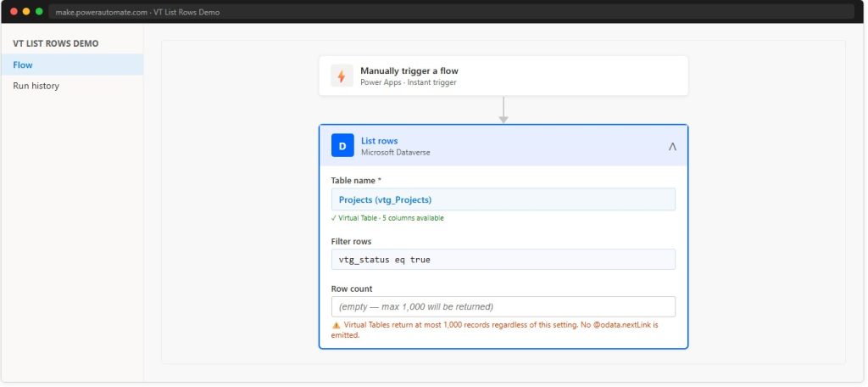Click the Dataverse D icon
The height and width of the screenshot is (387, 868).
[x=342, y=146]
